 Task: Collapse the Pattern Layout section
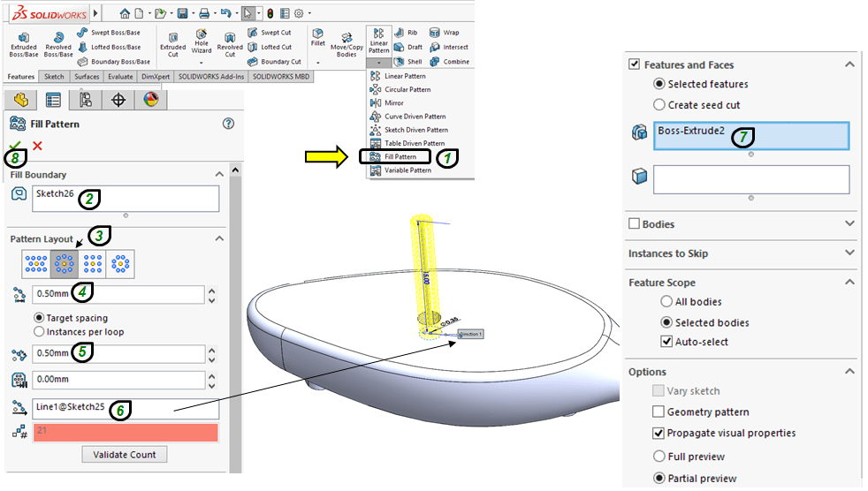pos(219,239)
